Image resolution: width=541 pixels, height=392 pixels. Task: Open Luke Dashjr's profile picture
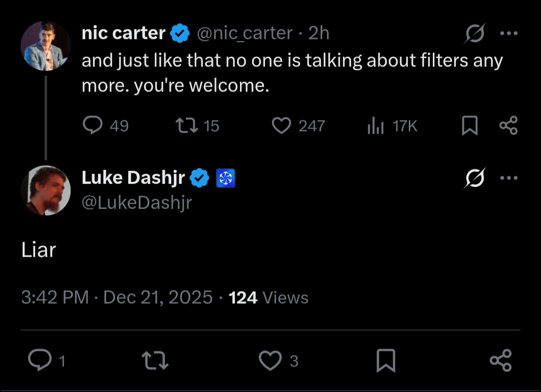(x=45, y=190)
